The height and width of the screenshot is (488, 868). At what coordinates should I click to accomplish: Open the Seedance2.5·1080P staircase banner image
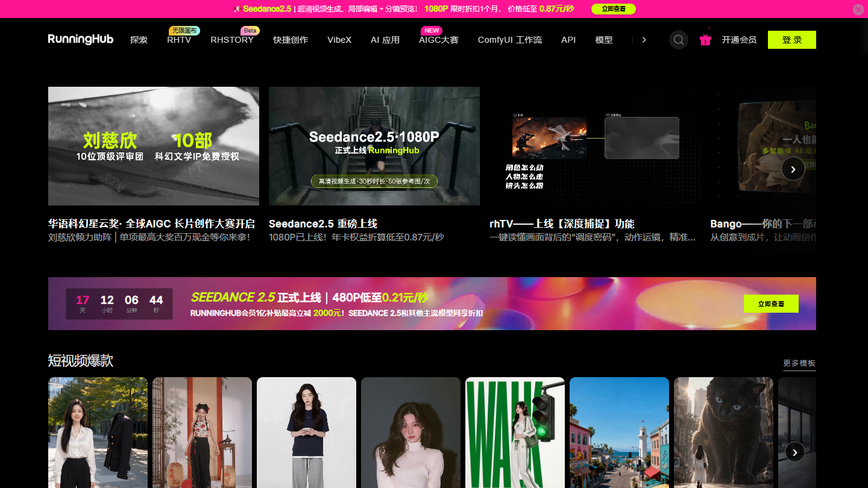point(374,146)
